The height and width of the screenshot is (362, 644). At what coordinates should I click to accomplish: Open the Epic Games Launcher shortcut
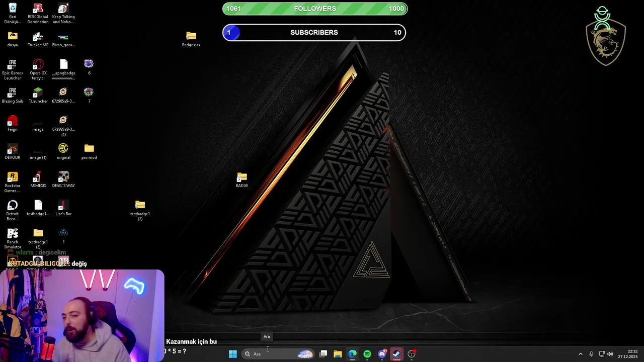[13, 70]
